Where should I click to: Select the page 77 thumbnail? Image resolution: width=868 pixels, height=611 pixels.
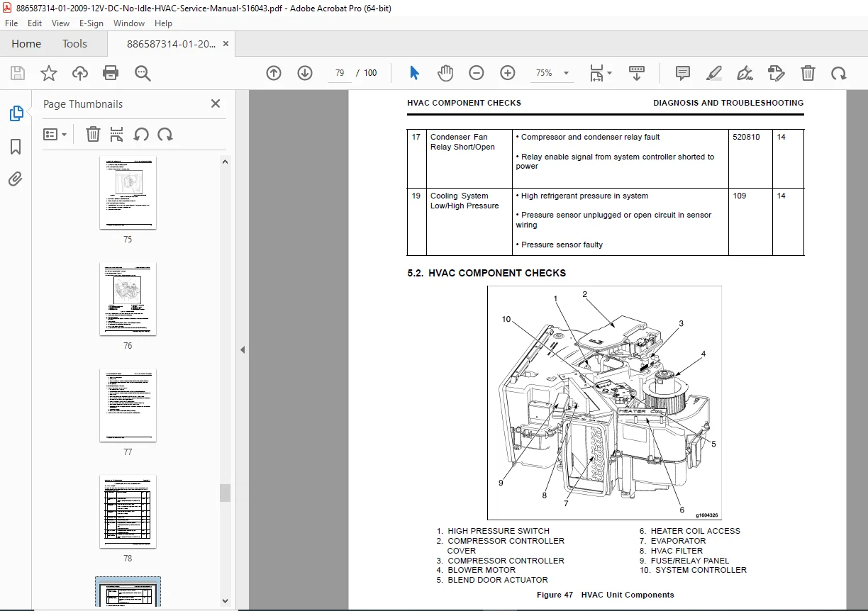point(128,405)
